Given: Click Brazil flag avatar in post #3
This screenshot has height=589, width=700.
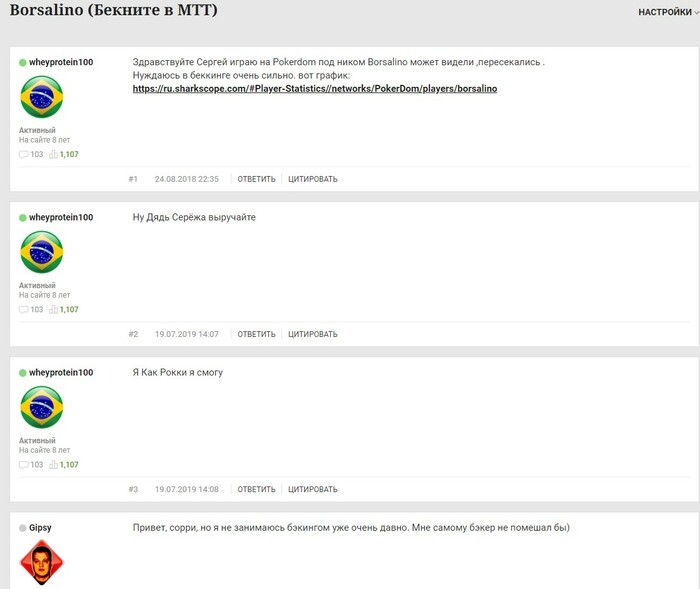Looking at the screenshot, I should [x=42, y=407].
